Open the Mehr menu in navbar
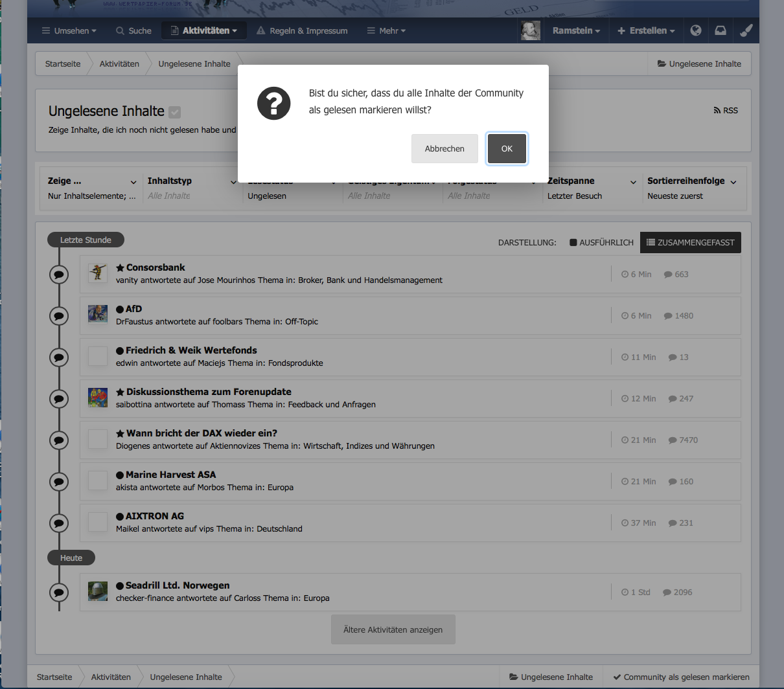Viewport: 784px width, 689px height. (386, 30)
